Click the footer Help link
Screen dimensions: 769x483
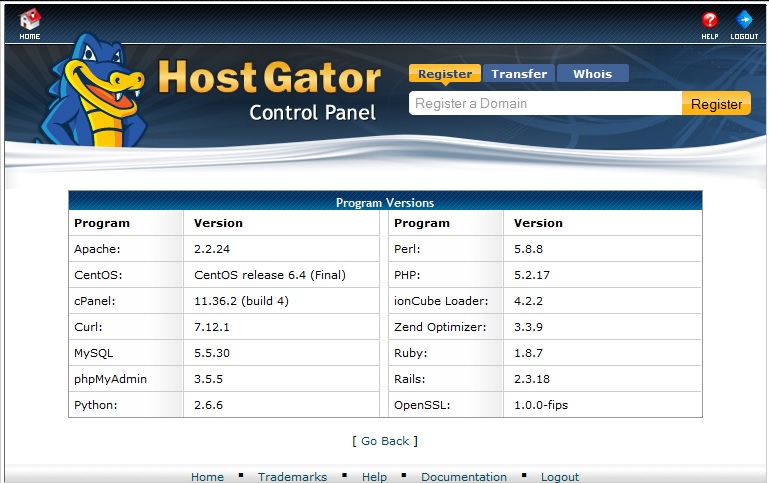click(x=374, y=477)
